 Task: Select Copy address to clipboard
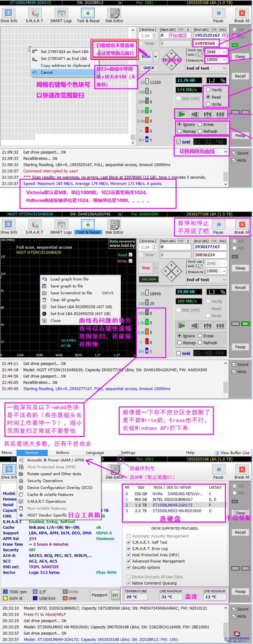pyautogui.click(x=65, y=65)
